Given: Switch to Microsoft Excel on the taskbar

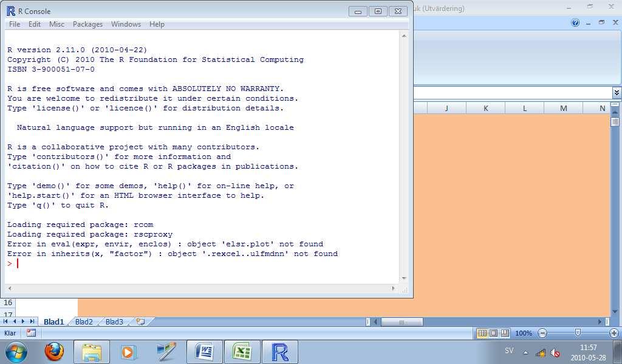Looking at the screenshot, I should click(242, 352).
